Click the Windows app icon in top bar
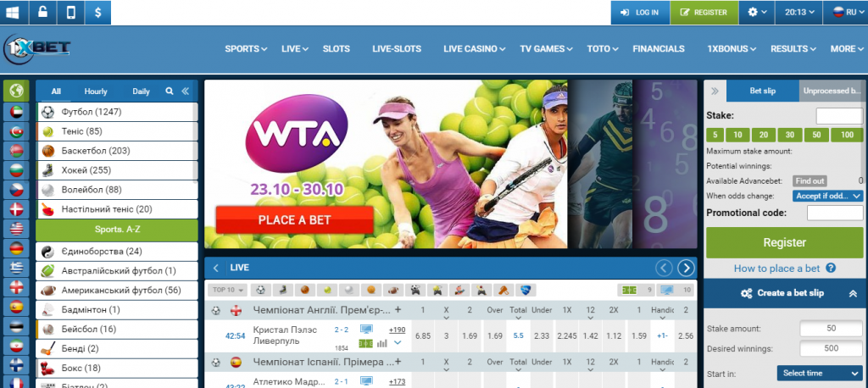 (14, 13)
